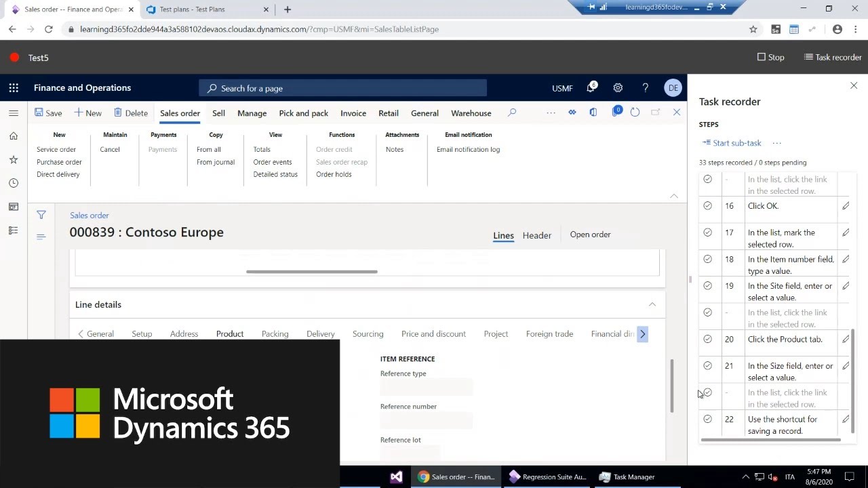Open Favorites star in the sidebar

[14, 160]
